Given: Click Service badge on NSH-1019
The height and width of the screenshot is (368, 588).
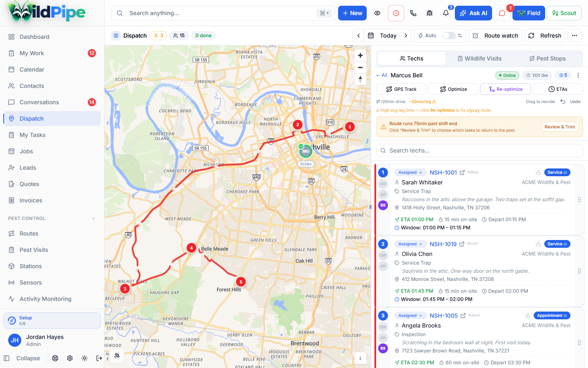Looking at the screenshot, I should 557,244.
